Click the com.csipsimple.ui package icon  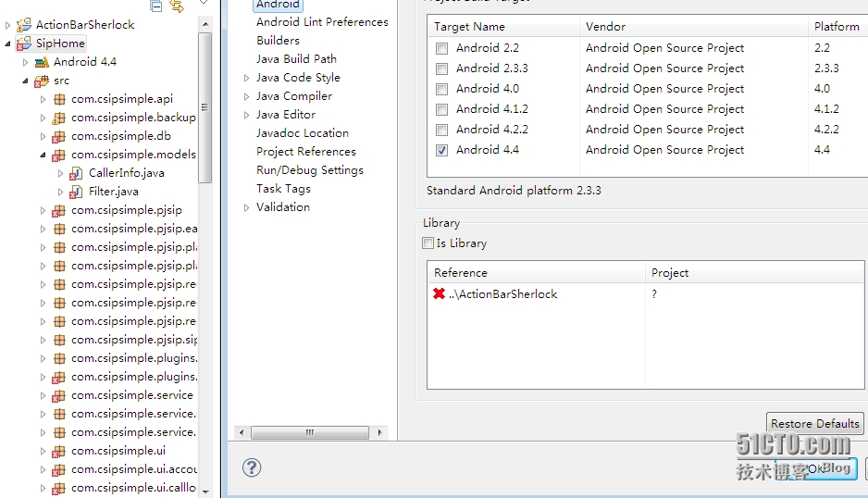tap(59, 451)
